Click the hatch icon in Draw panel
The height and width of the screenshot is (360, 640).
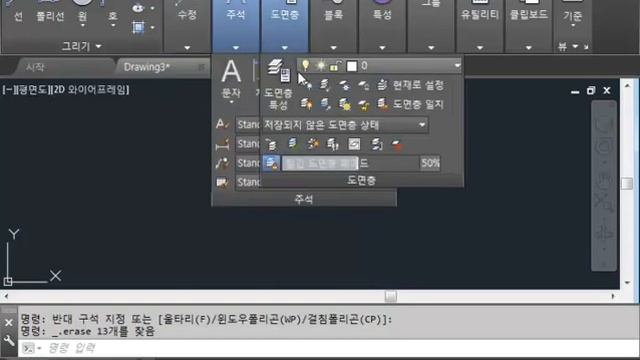138,28
